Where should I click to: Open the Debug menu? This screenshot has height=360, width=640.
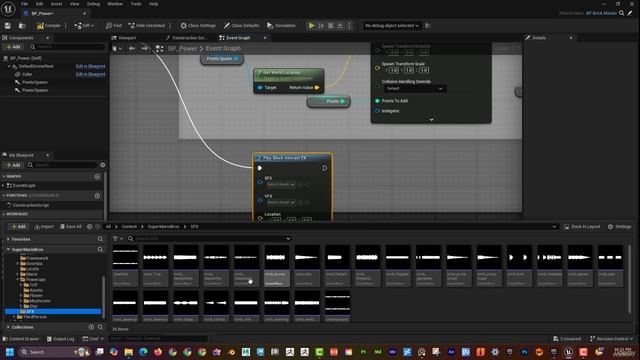[93, 4]
